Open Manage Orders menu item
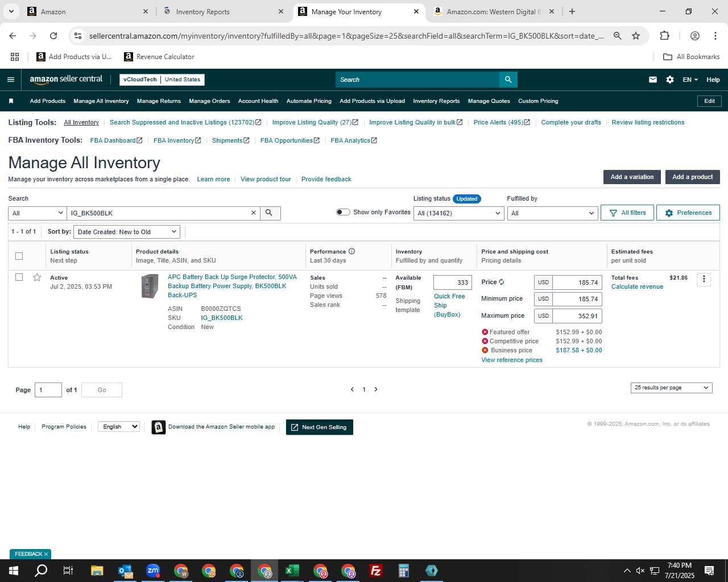 tap(209, 101)
